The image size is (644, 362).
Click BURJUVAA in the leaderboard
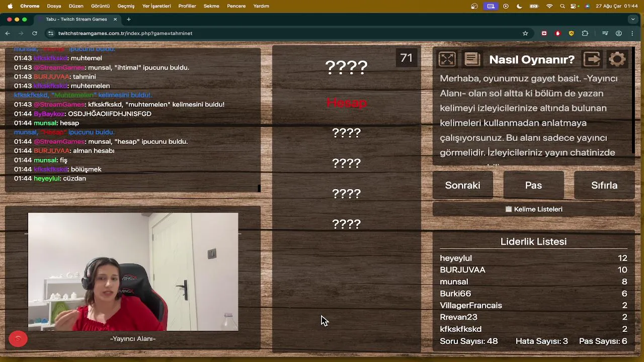coord(462,270)
